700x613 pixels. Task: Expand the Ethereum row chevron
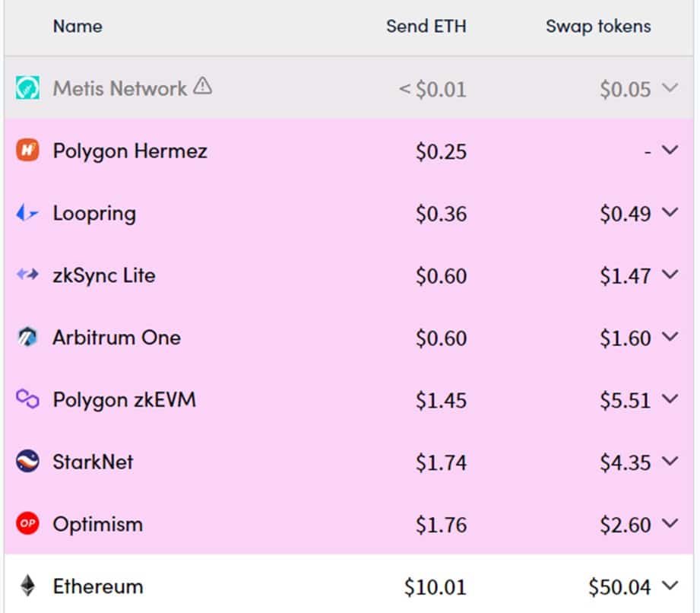[x=670, y=585]
